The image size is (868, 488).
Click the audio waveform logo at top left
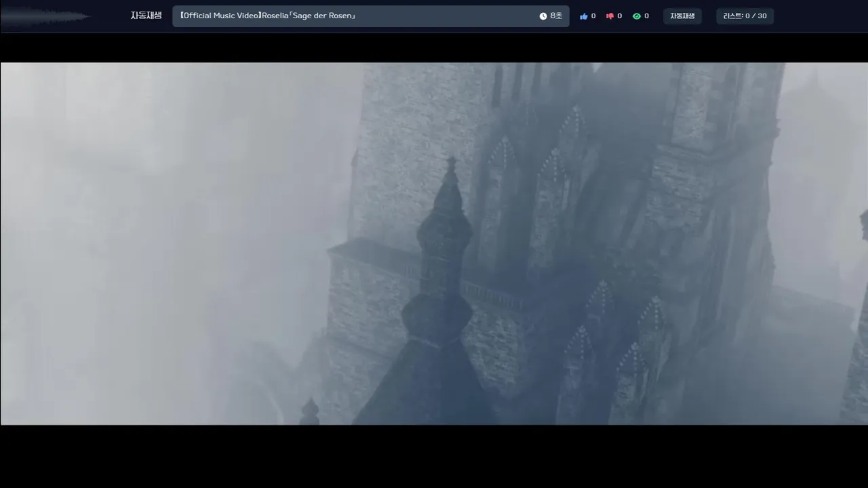click(x=45, y=16)
